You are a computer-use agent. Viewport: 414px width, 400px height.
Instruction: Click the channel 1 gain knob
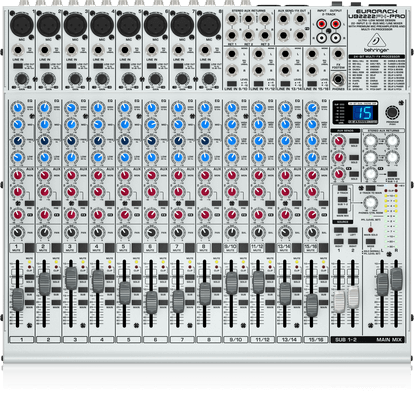22,79
